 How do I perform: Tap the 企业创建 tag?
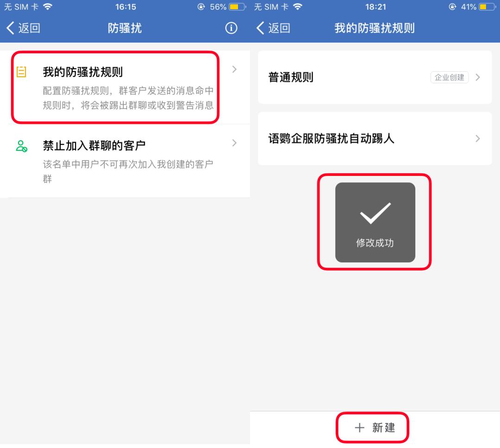pos(450,77)
